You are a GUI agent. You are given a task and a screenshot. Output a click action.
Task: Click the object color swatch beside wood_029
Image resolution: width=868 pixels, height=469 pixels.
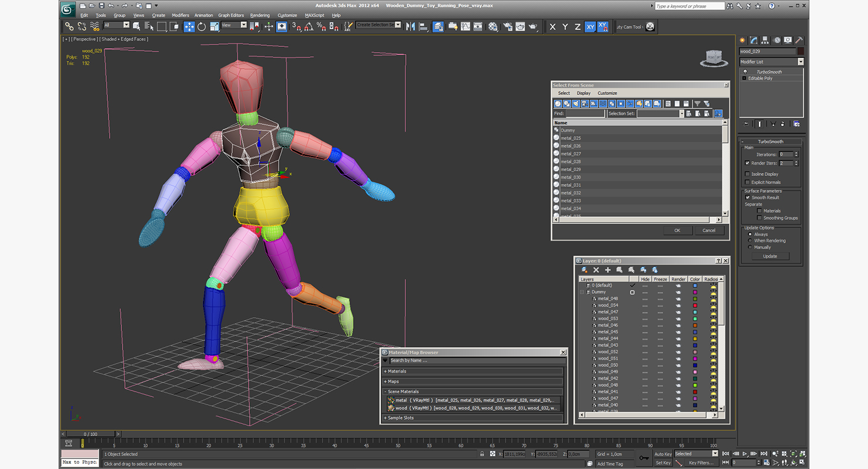tap(801, 52)
